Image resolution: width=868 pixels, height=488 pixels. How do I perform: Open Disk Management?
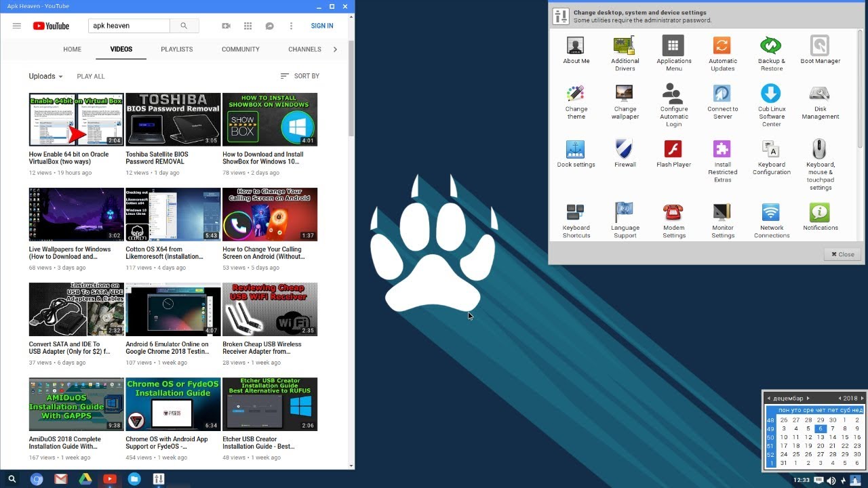click(820, 102)
